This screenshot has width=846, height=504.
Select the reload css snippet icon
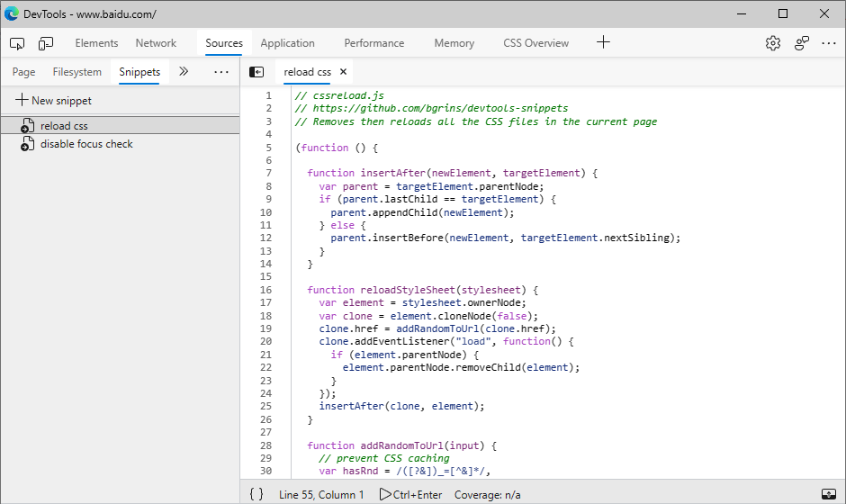click(26, 127)
